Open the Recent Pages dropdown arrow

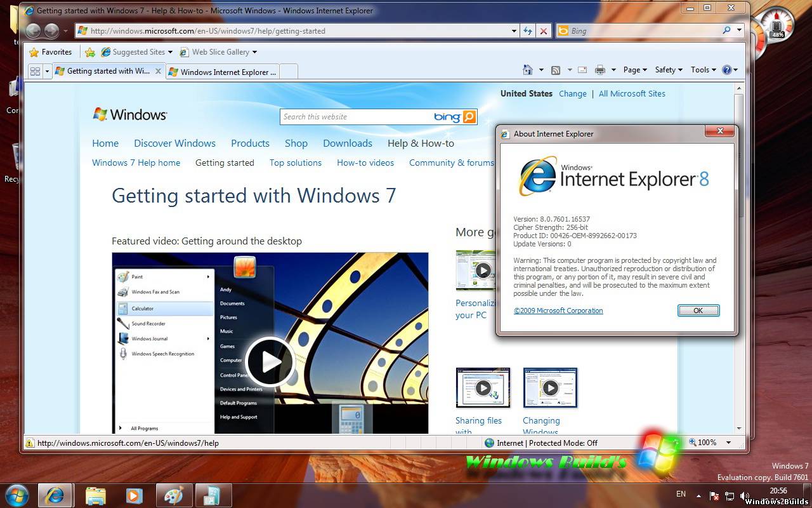(65, 30)
